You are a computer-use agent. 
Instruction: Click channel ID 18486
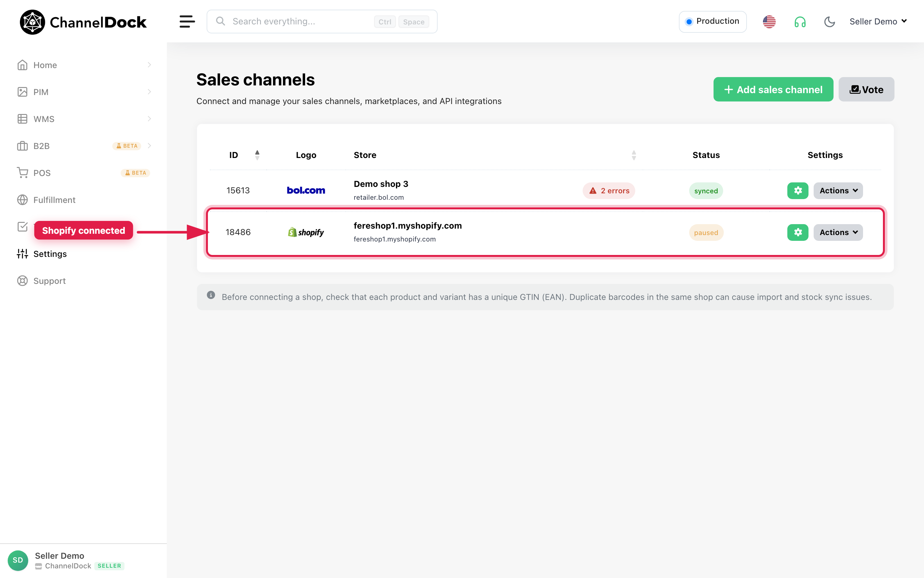[x=238, y=232]
